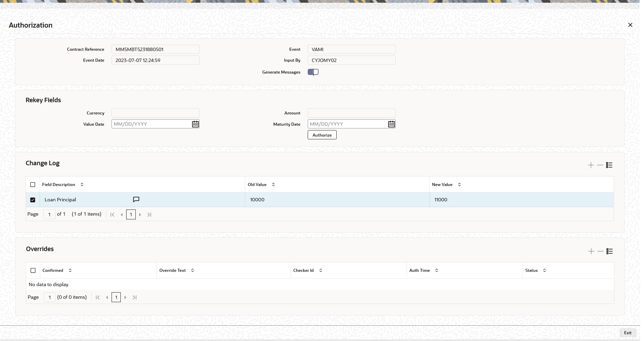Focus the Amount rekey field

point(352,113)
